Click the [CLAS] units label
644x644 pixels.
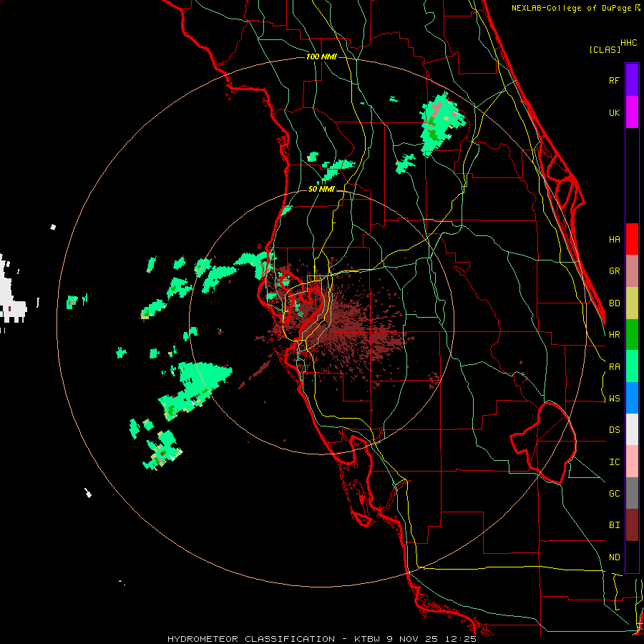(x=605, y=49)
